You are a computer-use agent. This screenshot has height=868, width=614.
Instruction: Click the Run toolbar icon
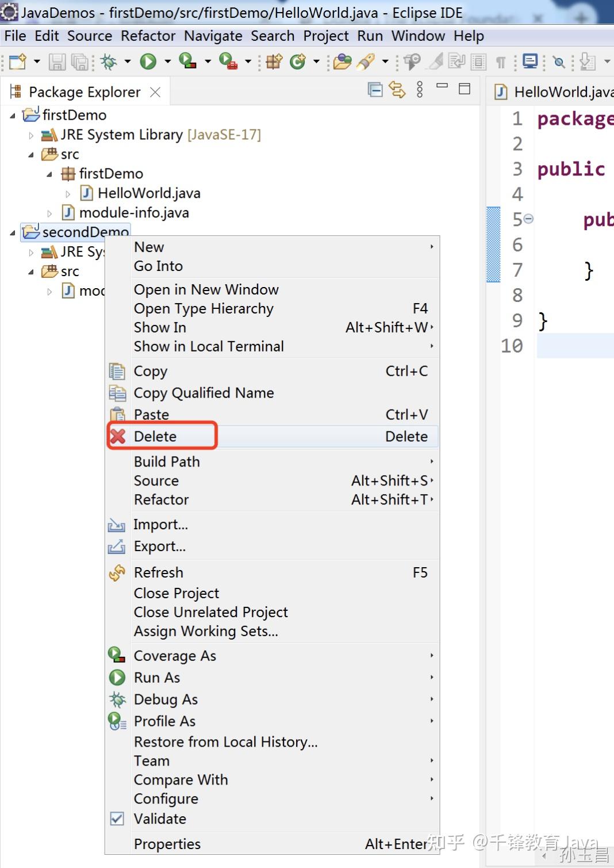(x=148, y=62)
